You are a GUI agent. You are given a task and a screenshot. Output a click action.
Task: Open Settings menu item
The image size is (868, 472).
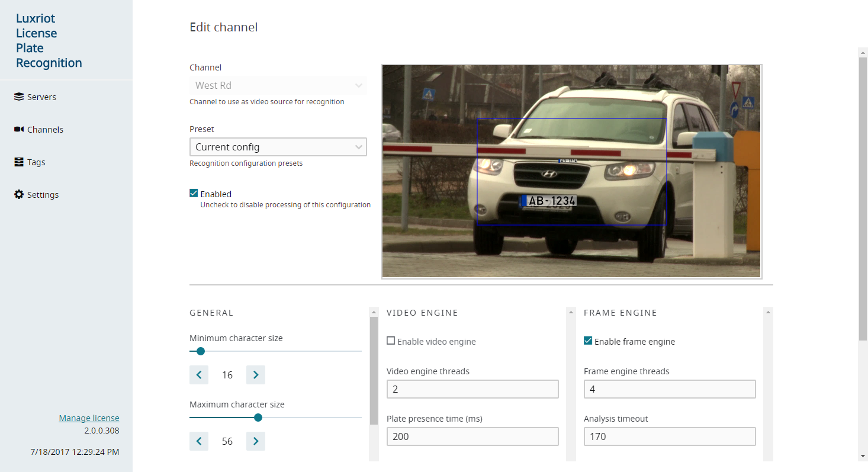(x=43, y=194)
